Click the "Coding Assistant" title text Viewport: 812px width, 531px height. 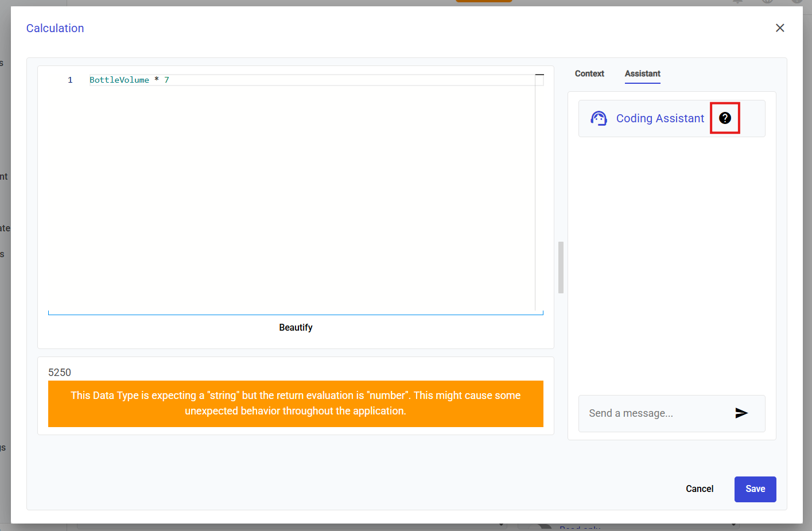pyautogui.click(x=659, y=118)
